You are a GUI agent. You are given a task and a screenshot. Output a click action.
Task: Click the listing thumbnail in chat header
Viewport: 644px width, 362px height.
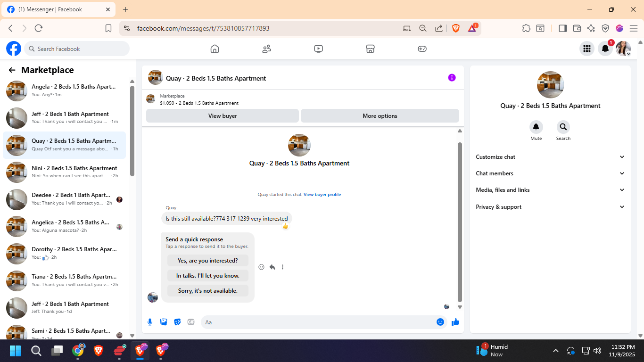[x=156, y=78]
